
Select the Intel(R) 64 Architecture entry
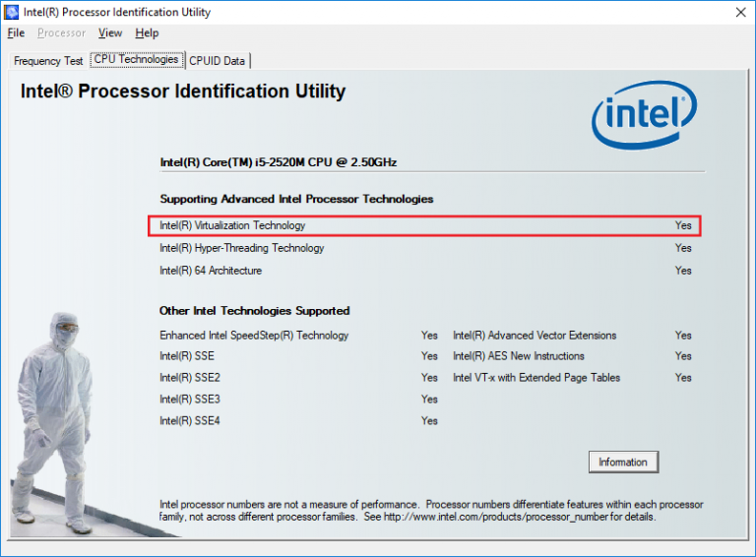pyautogui.click(x=211, y=271)
